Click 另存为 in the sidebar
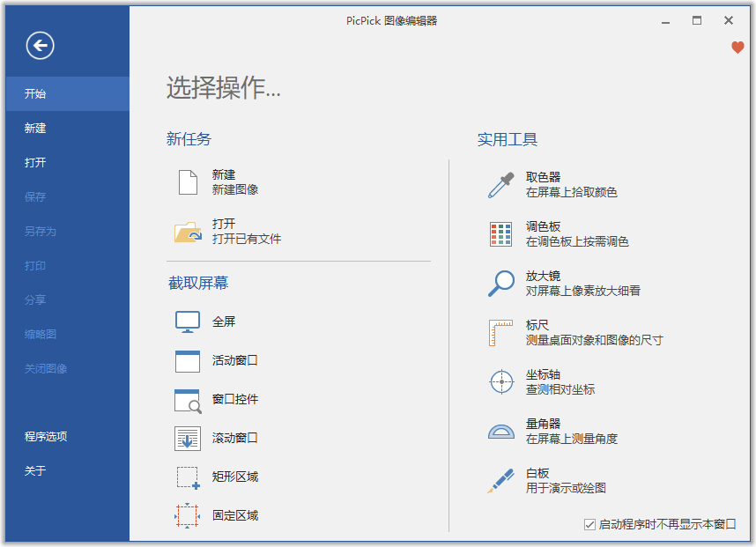The image size is (756, 547). (x=68, y=232)
